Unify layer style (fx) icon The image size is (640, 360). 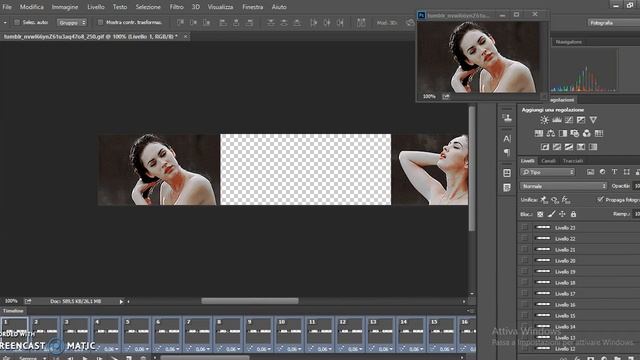coord(566,200)
